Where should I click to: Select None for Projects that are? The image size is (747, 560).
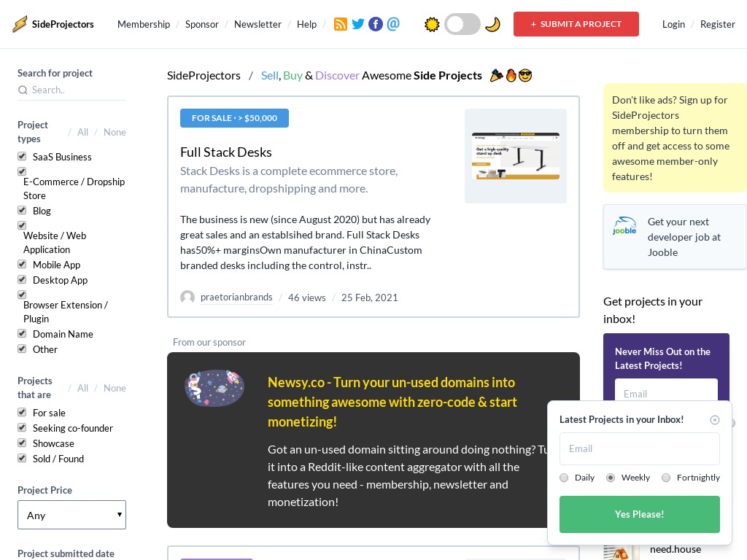(115, 388)
